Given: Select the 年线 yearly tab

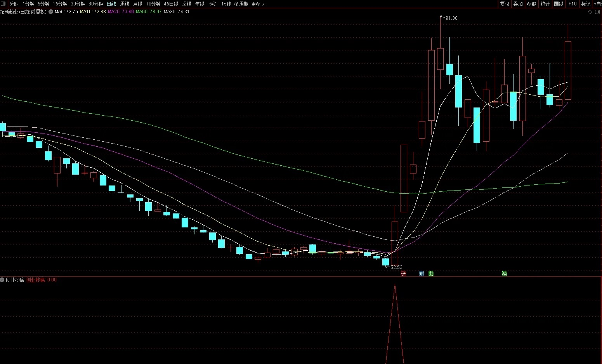Looking at the screenshot, I should (200, 4).
